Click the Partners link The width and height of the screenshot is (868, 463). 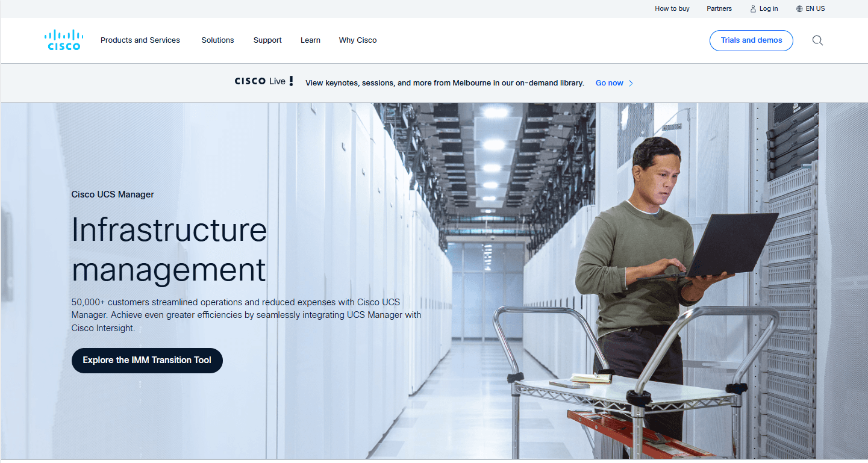(x=719, y=9)
